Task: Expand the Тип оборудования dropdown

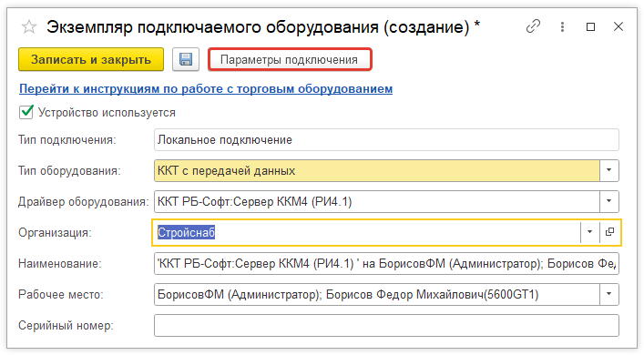Action: [609, 170]
